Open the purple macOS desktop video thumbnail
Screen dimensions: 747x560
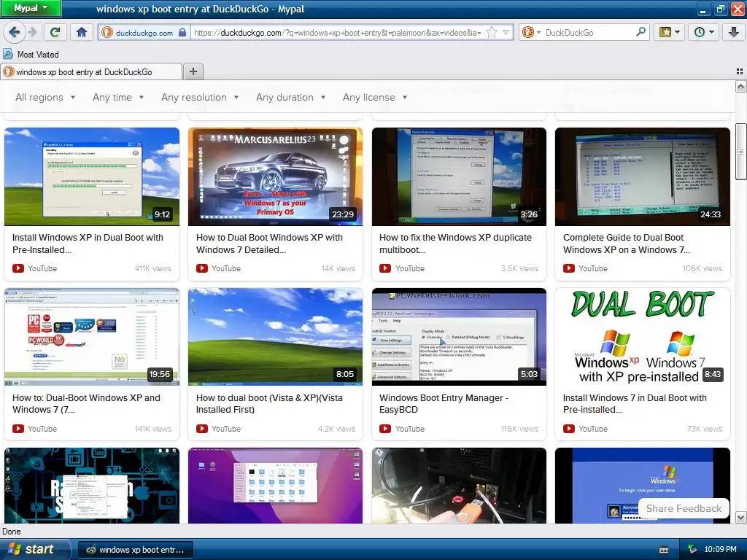275,485
